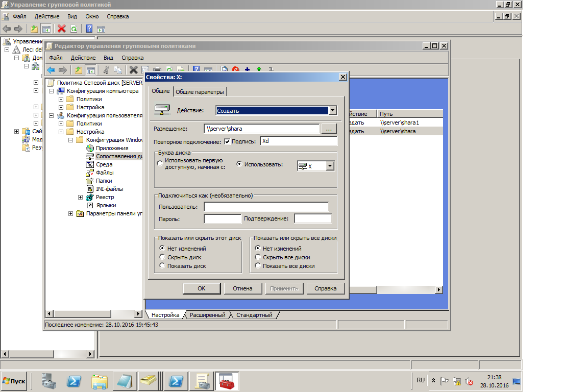The height and width of the screenshot is (392, 588).
Task: Click the Refresh icon in the main window toolbar
Action: click(x=74, y=29)
